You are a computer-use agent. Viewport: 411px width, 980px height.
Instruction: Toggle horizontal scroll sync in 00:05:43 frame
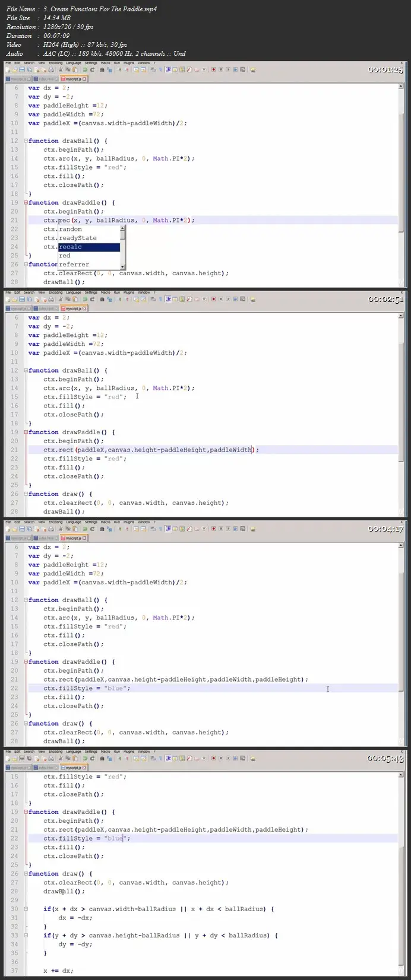point(144,758)
